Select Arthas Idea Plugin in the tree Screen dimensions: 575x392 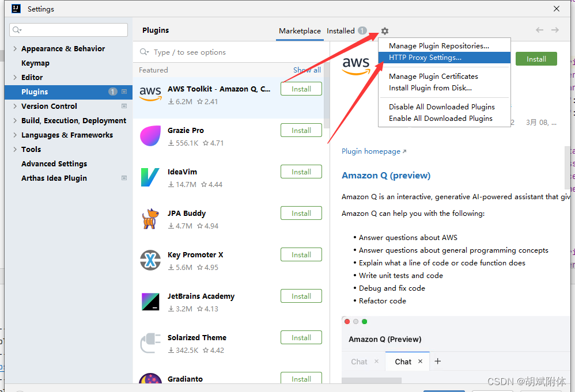[x=54, y=178]
